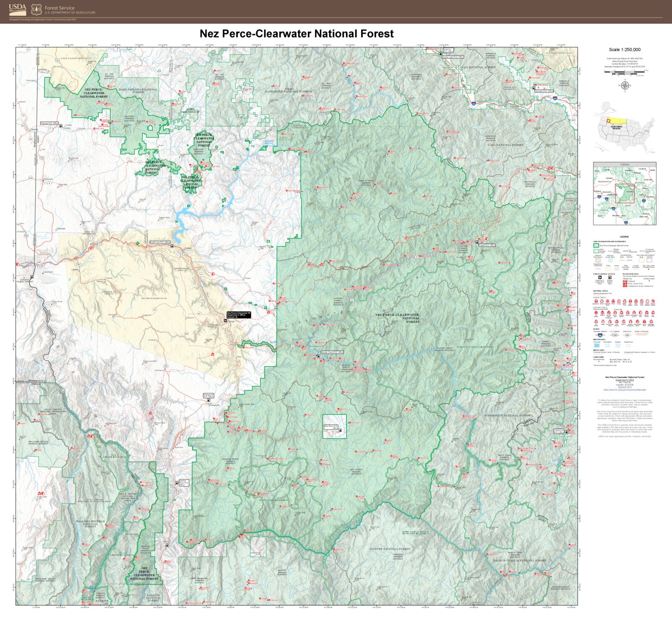The image size is (672, 621).
Task: Click the Nez Perce historic trail icon
Action: (x=653, y=312)
